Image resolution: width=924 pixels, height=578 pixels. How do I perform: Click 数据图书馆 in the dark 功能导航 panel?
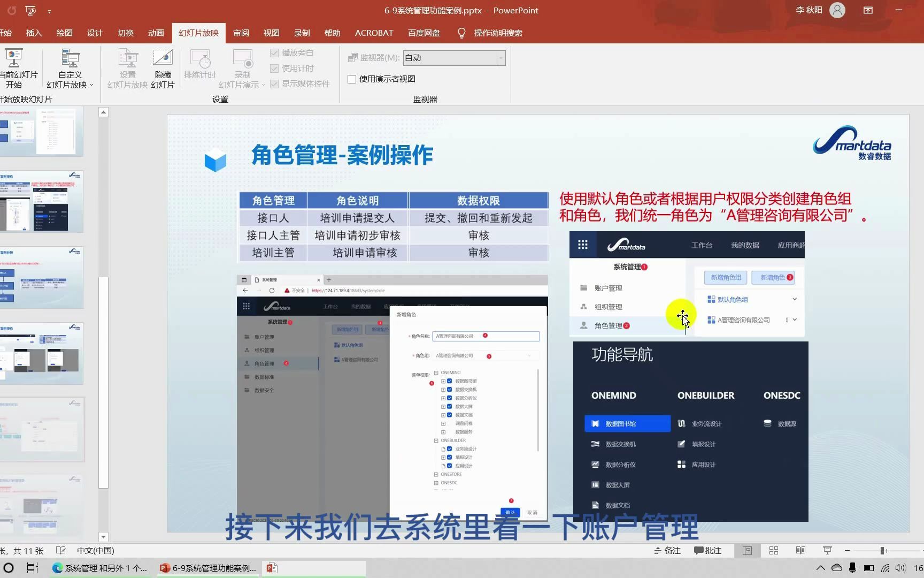click(x=627, y=423)
